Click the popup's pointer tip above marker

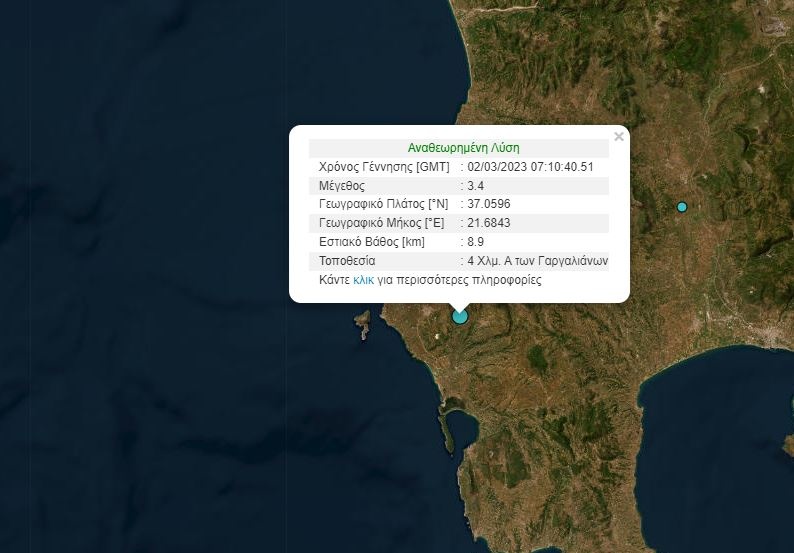coord(460,306)
